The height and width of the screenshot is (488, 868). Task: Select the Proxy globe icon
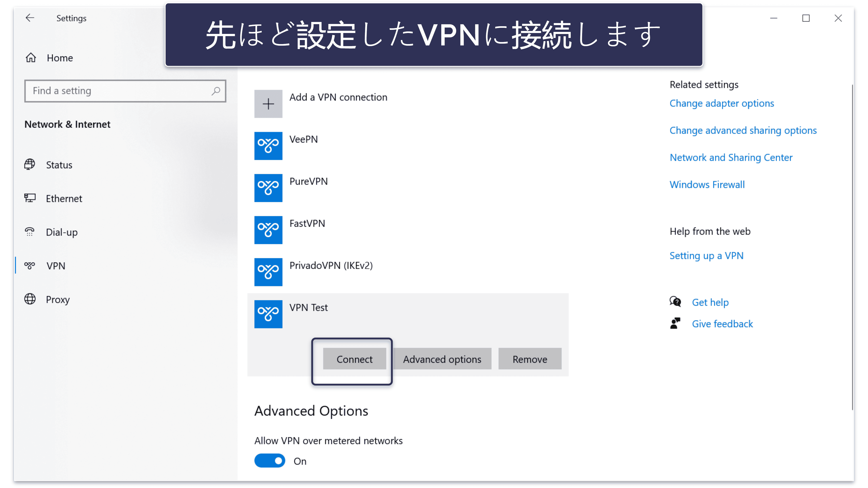[30, 299]
